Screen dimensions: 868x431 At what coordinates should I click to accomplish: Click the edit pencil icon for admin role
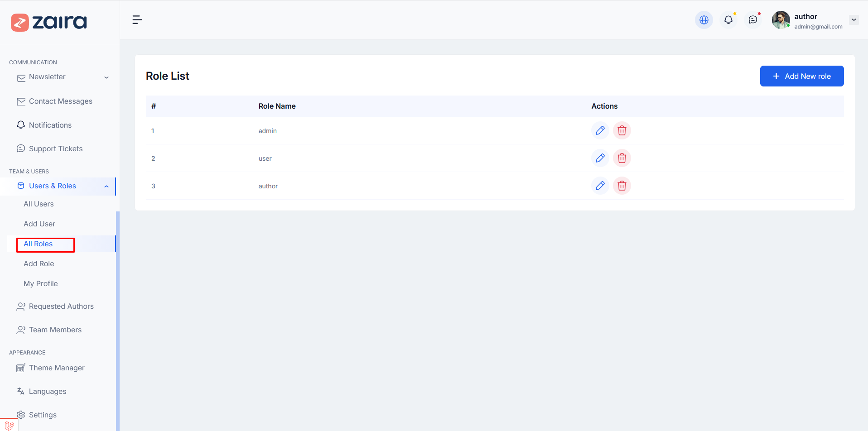600,130
